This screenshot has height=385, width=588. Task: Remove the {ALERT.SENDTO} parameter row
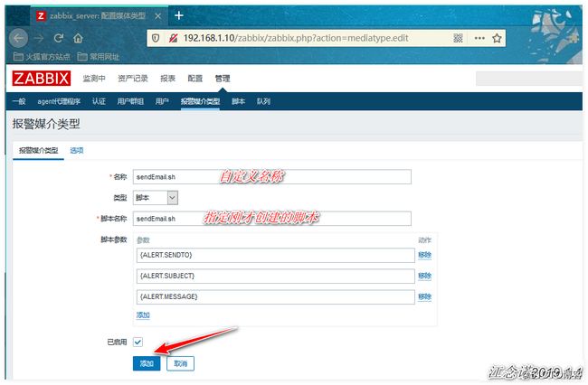(424, 255)
